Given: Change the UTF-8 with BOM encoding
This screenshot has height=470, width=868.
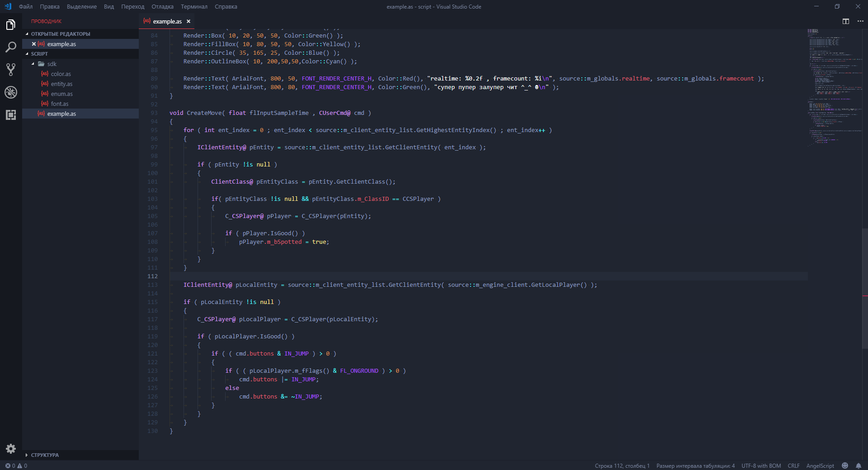Looking at the screenshot, I should pos(761,465).
